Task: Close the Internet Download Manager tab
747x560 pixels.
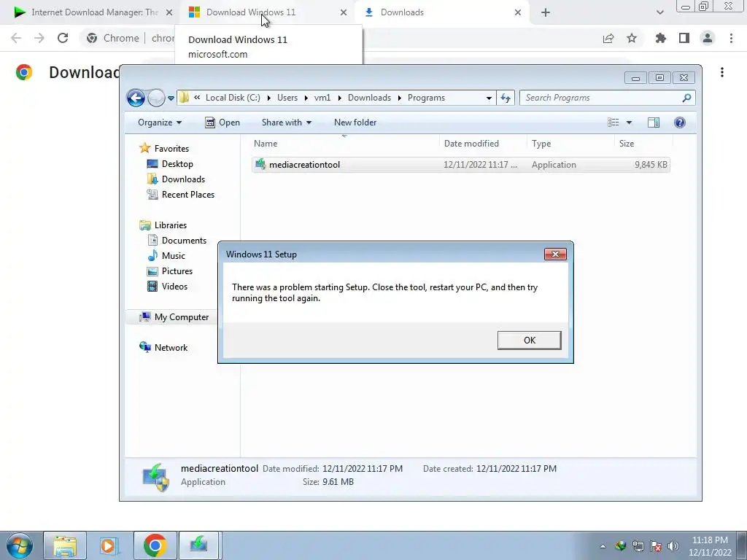Action: click(169, 12)
